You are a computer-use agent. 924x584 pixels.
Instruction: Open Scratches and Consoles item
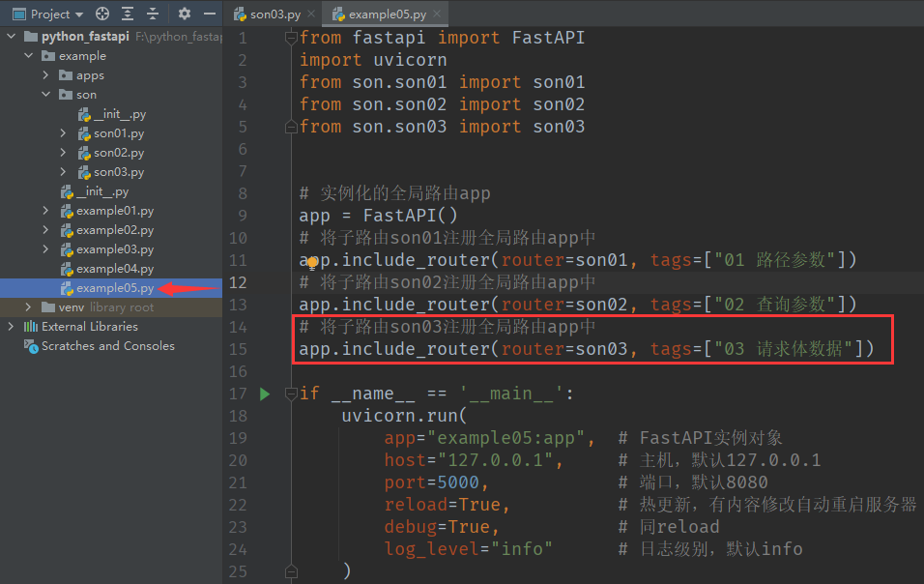tap(107, 346)
